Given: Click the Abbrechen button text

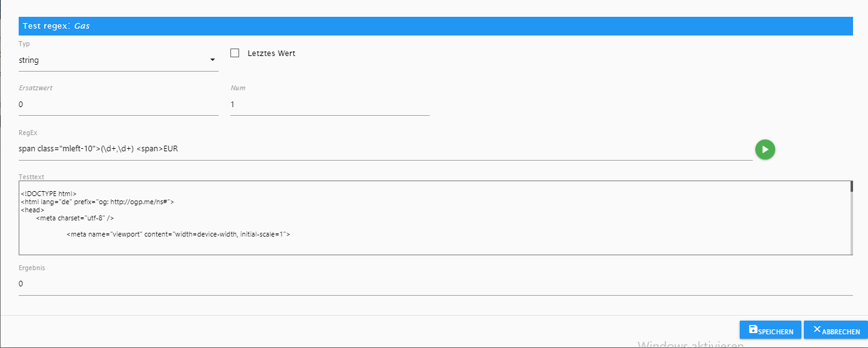Looking at the screenshot, I should click(x=841, y=332).
